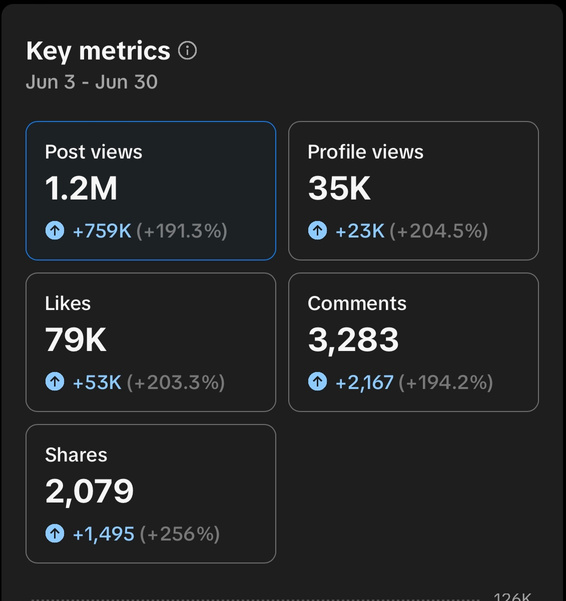566x601 pixels.
Task: Click the 1.2M post views value
Action: 81,188
